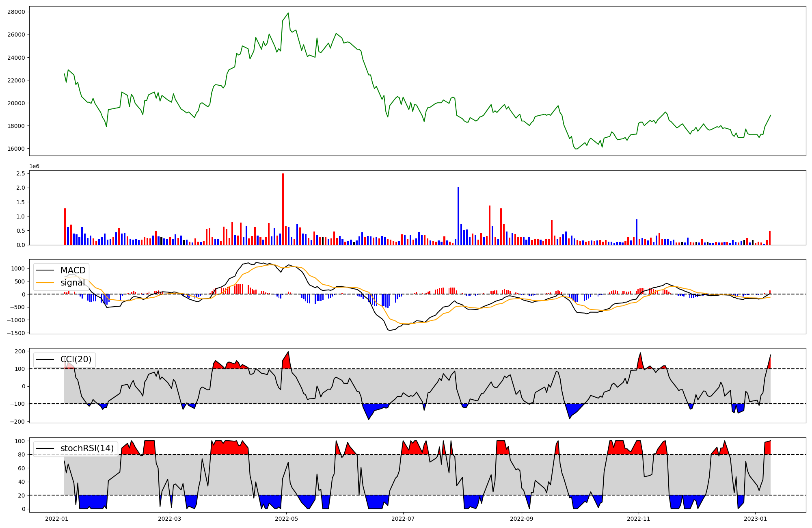Click the MACD minimum near -1500
The image size is (812, 528).
(389, 330)
